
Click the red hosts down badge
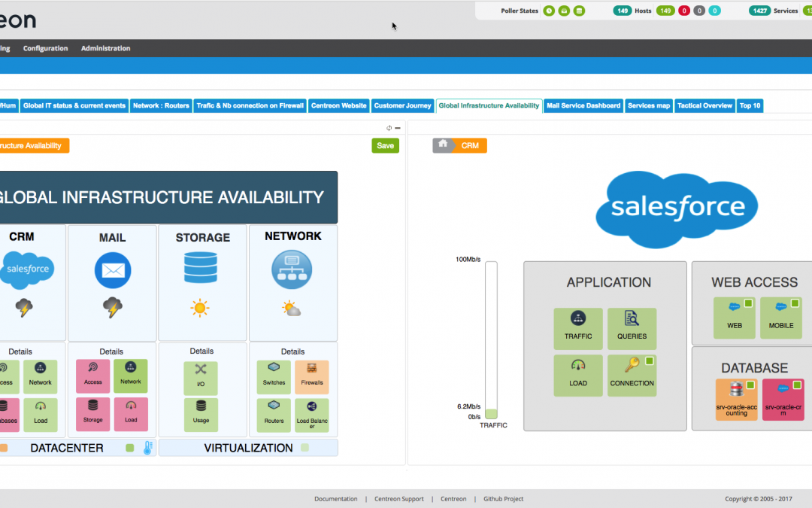(684, 11)
